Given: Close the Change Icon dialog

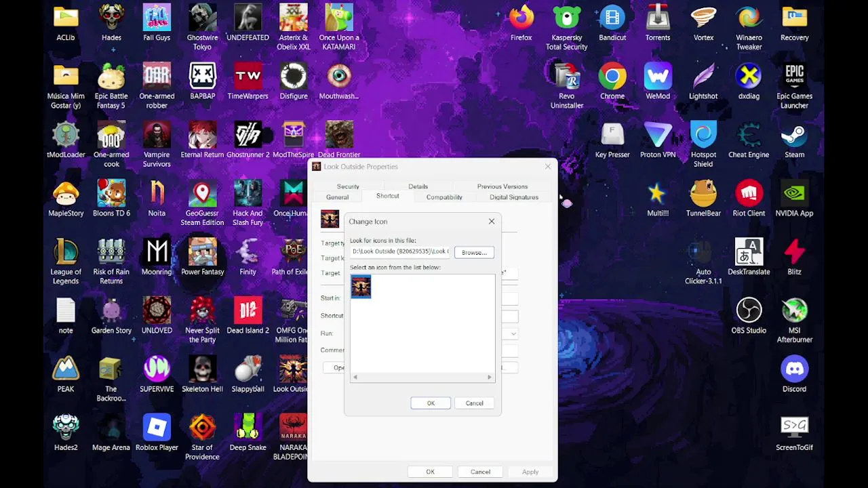Looking at the screenshot, I should pos(492,221).
